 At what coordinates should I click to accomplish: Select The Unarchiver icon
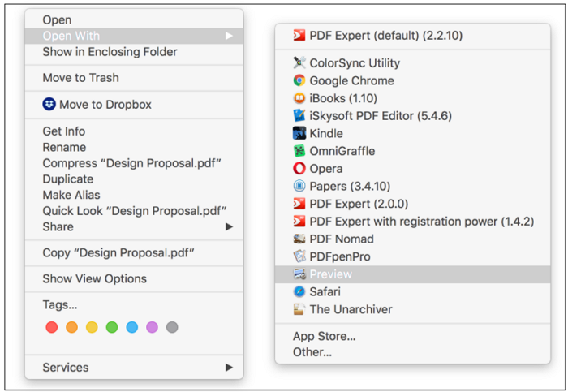299,309
